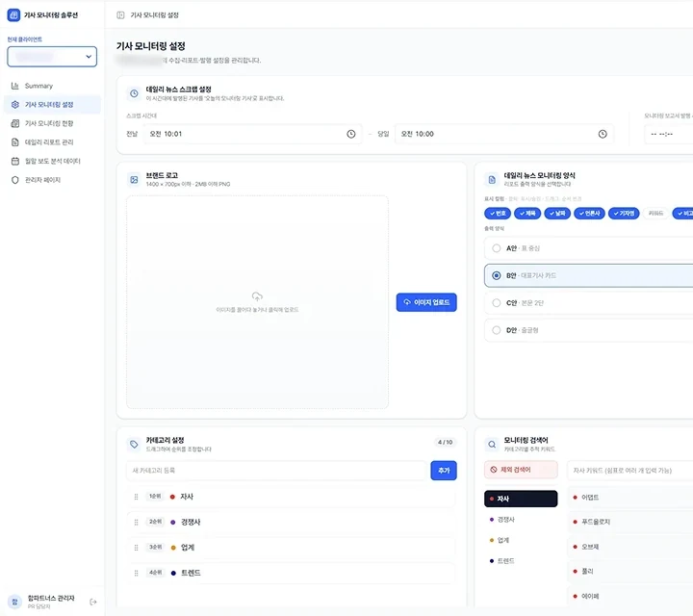Toggle the 날짜 column chip
The width and height of the screenshot is (693, 616).
pos(557,214)
